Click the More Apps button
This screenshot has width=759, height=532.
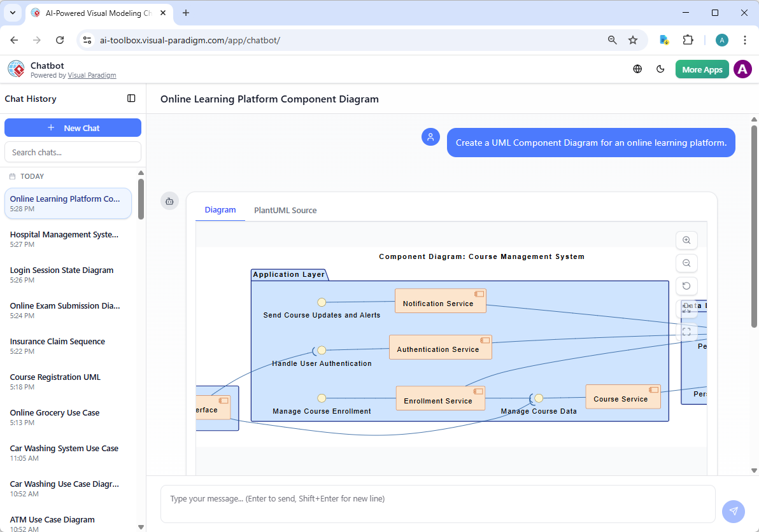pyautogui.click(x=702, y=69)
